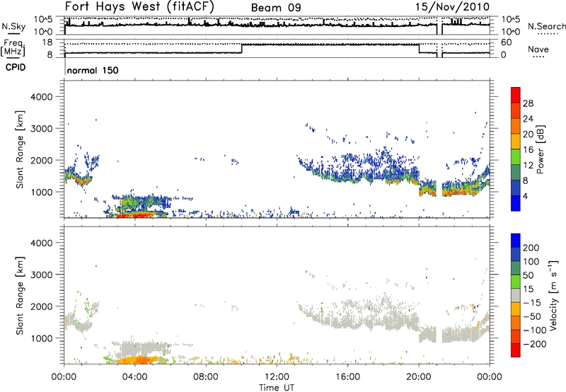Screen dimensions: 566x392
Task: Click the '12:00' time tick label
Action: click(x=277, y=377)
